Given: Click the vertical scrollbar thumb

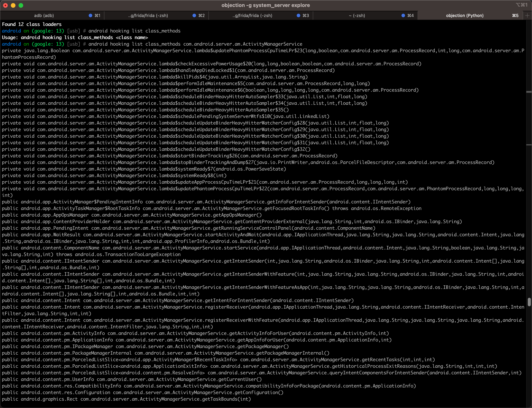Looking at the screenshot, I should [529, 302].
